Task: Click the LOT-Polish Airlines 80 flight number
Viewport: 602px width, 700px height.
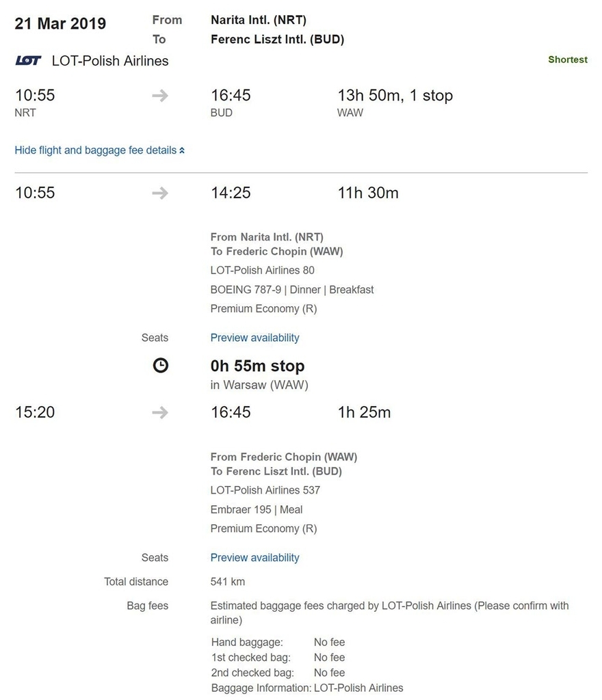Action: point(263,271)
